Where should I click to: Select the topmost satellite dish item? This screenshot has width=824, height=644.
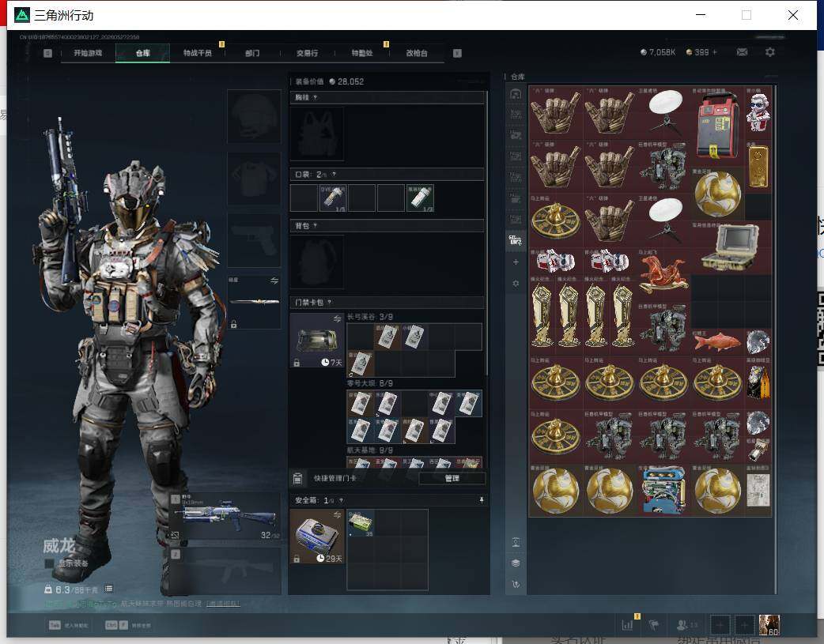pos(663,112)
